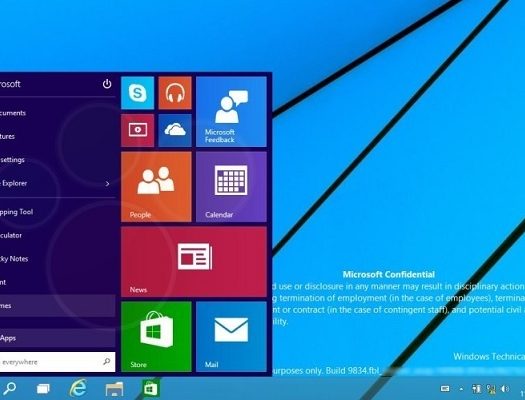Open the Video tile

[x=138, y=130]
